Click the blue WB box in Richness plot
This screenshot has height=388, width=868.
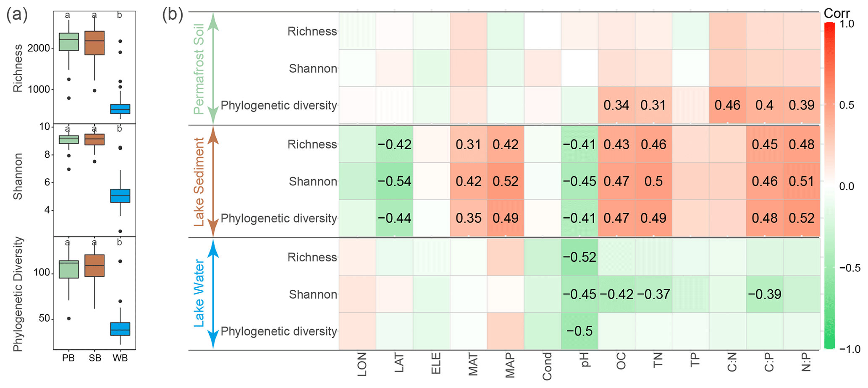[121, 109]
